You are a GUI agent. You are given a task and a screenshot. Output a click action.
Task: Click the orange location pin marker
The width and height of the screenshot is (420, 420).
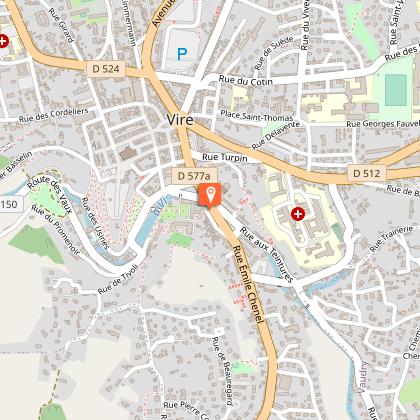pyautogui.click(x=210, y=195)
